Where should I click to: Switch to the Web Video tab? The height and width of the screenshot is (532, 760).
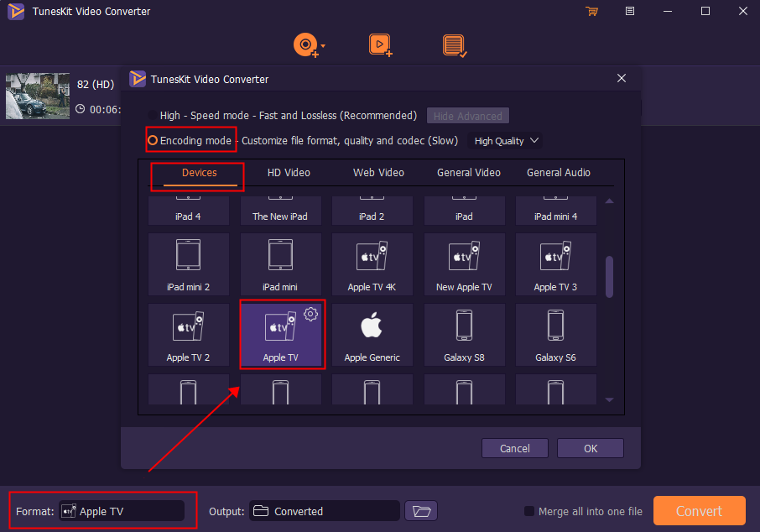[x=378, y=173]
